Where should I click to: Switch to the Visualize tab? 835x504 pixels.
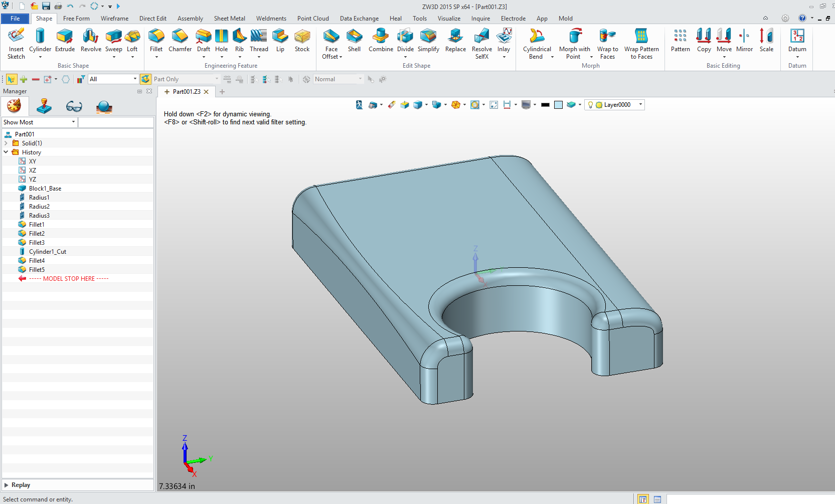449,19
